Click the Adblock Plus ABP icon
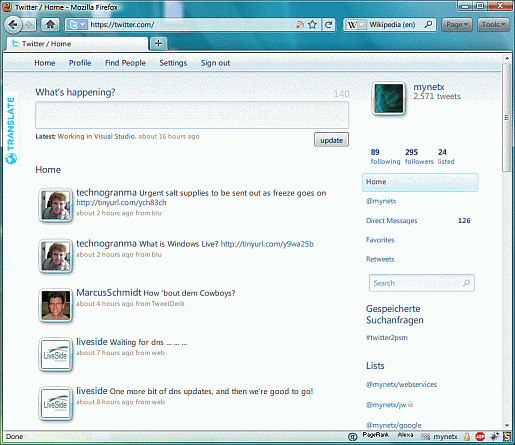Screen dimensions: 515x445 click(480, 436)
